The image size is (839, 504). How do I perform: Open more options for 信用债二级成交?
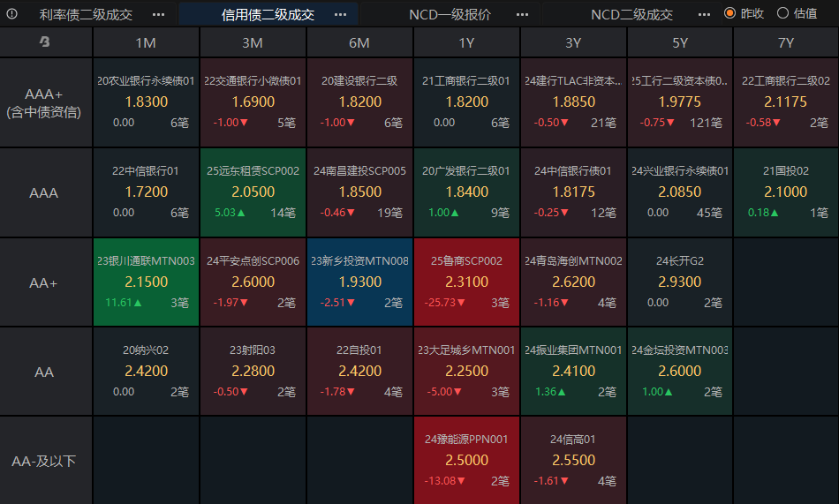click(340, 14)
